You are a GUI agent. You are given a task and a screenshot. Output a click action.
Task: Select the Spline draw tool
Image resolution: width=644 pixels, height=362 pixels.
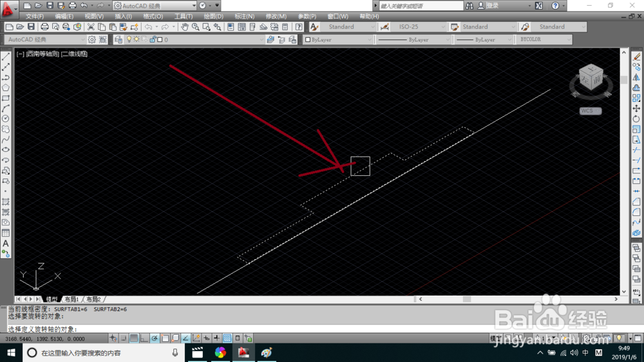pos(6,139)
